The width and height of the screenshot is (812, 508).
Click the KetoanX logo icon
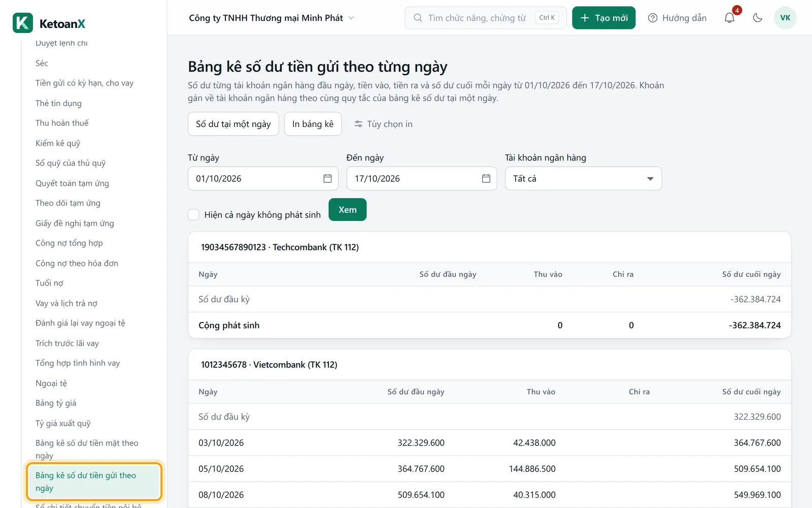click(23, 23)
